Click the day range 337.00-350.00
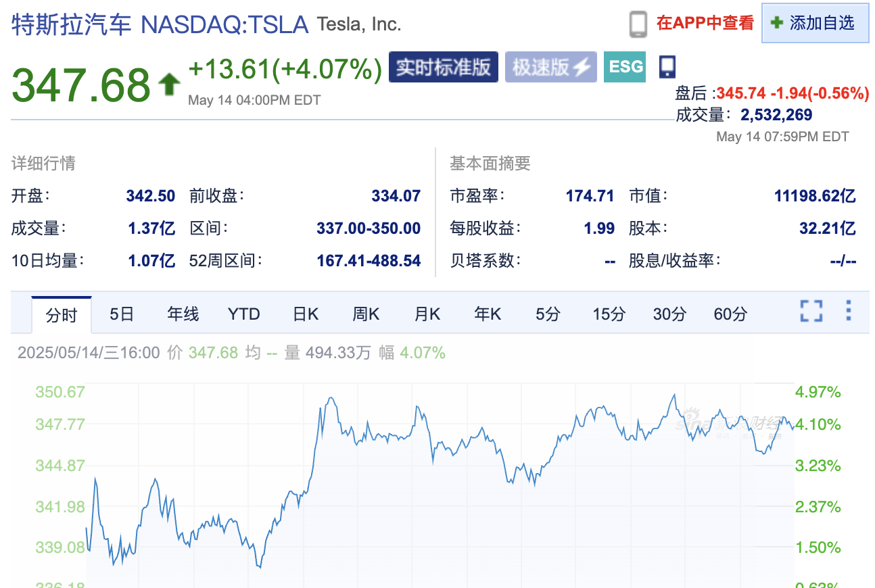 369,228
